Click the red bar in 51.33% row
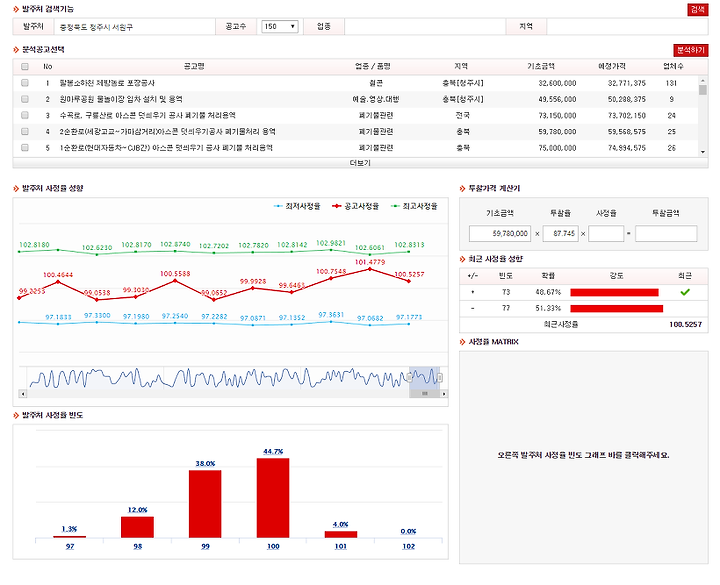Viewport: 720px width, 585px height. (617, 308)
